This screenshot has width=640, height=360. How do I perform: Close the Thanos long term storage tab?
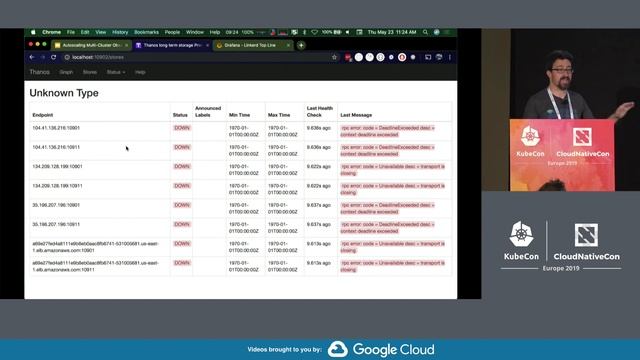(x=207, y=45)
